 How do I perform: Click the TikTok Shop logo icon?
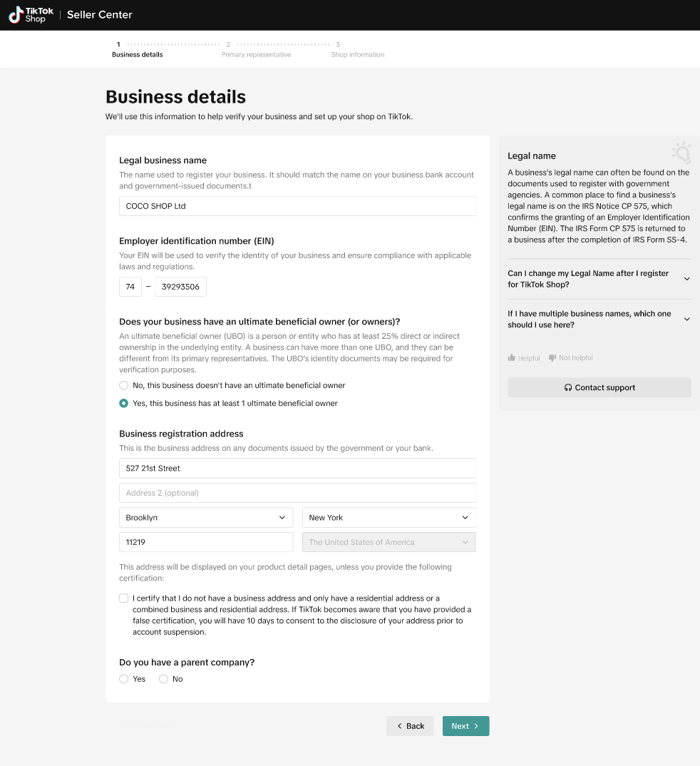coord(16,15)
